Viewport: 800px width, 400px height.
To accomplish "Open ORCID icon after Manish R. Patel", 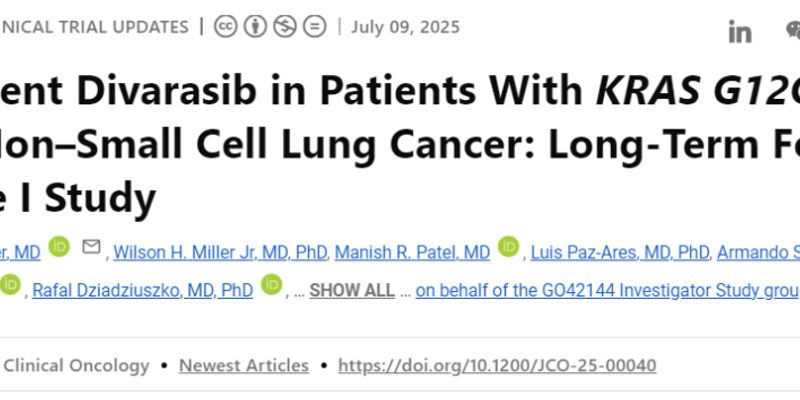I will tap(508, 247).
